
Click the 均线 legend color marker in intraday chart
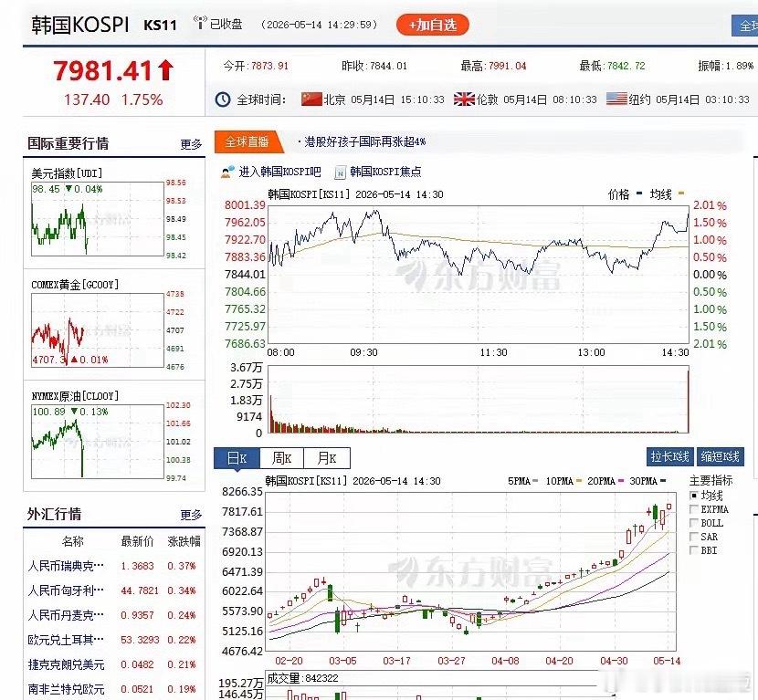[x=681, y=194]
